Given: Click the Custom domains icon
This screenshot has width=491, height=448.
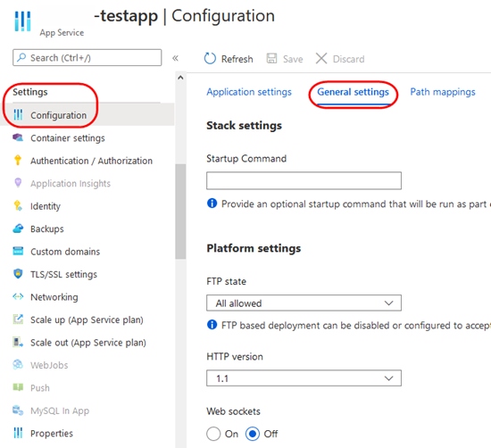Looking at the screenshot, I should pyautogui.click(x=18, y=251).
